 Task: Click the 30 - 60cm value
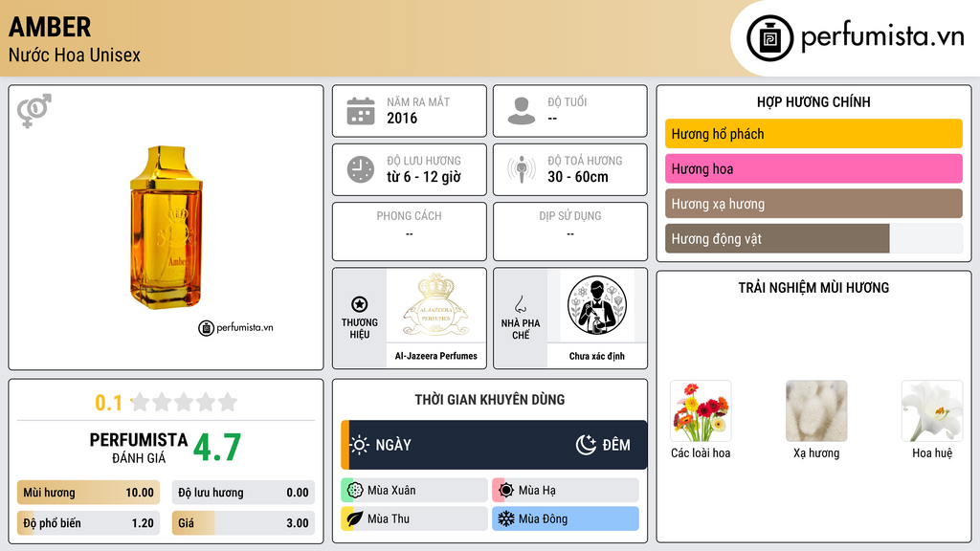click(578, 177)
